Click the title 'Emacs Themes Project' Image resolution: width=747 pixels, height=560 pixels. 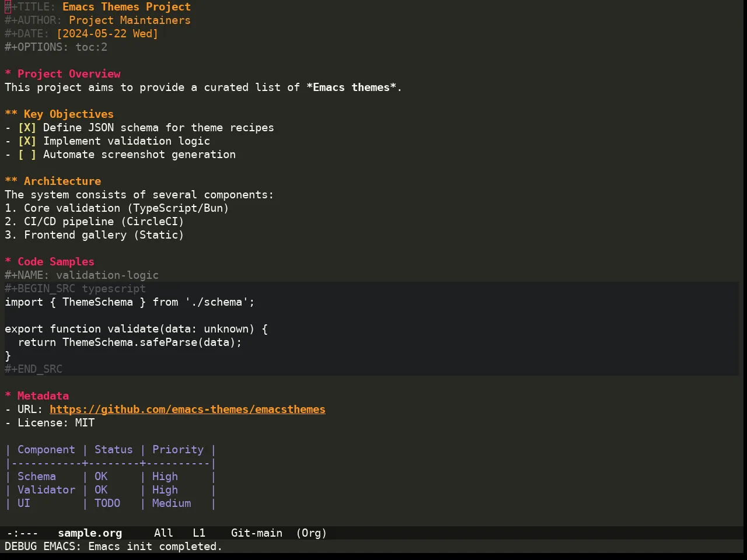point(127,7)
